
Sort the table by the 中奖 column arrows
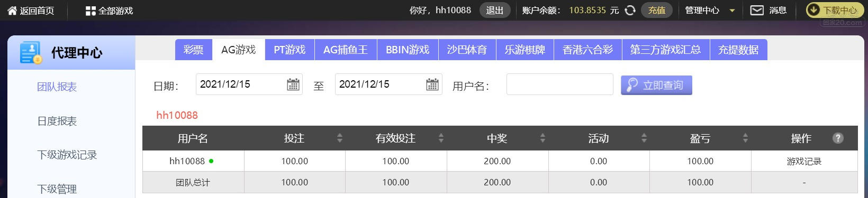(542, 138)
